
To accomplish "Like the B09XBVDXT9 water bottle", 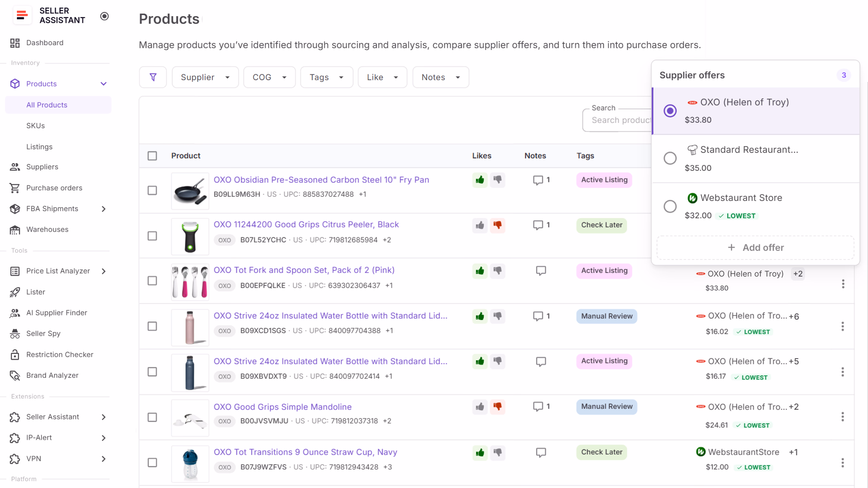I will [480, 361].
